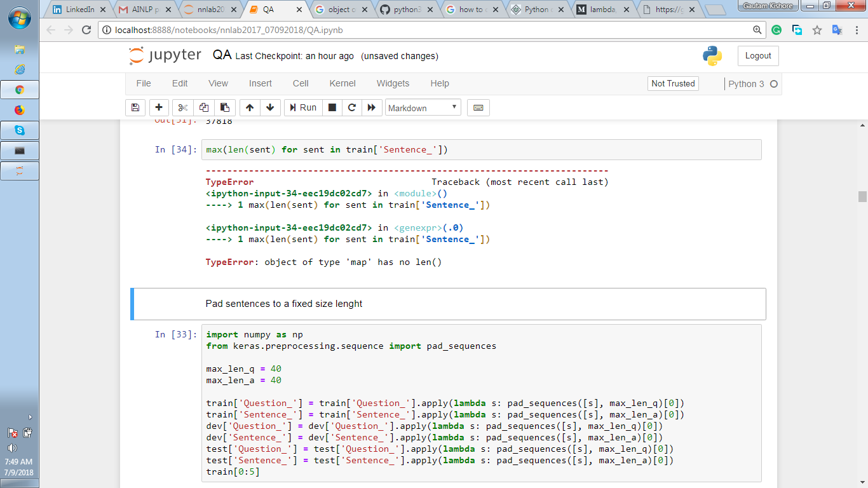Open the Cell menu

[301, 83]
